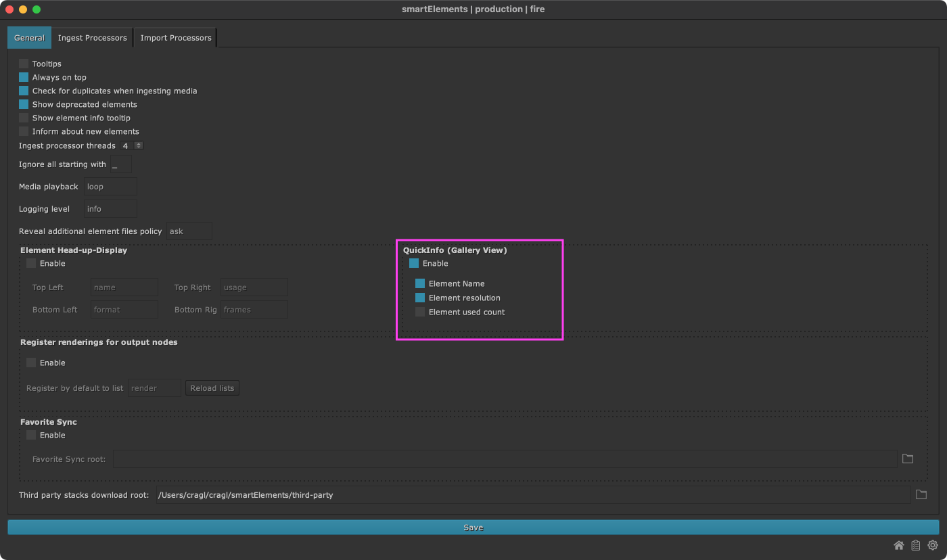
Task: Switch to the Ingest Processors tab
Action: pyautogui.click(x=92, y=38)
